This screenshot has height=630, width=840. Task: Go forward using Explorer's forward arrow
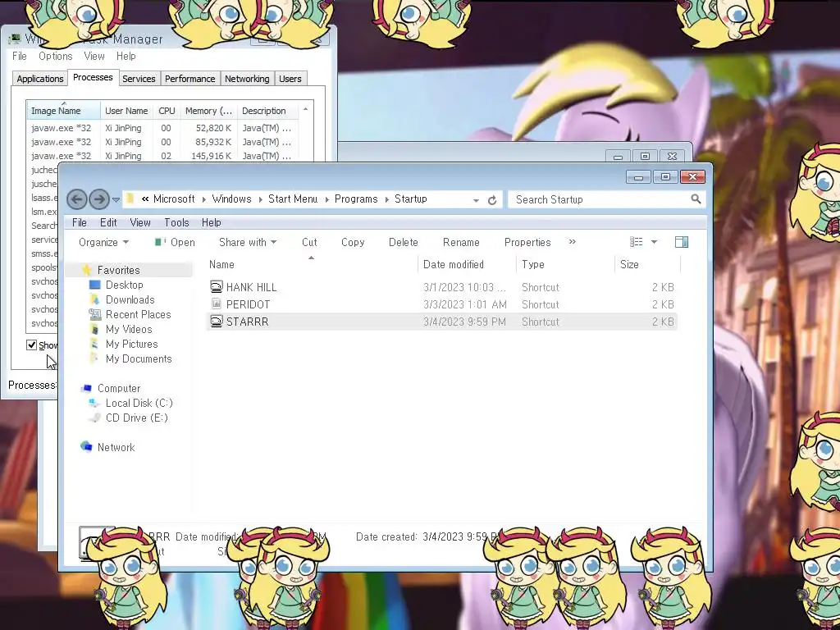(x=99, y=199)
